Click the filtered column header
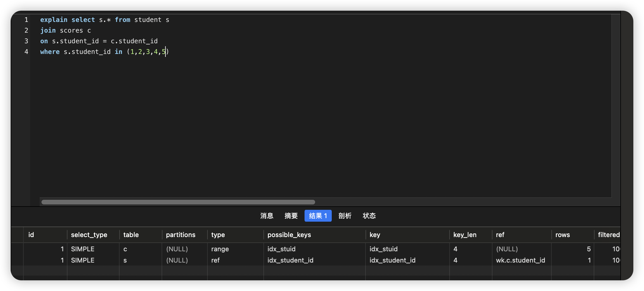Viewport: 644px width, 291px height. [607, 235]
